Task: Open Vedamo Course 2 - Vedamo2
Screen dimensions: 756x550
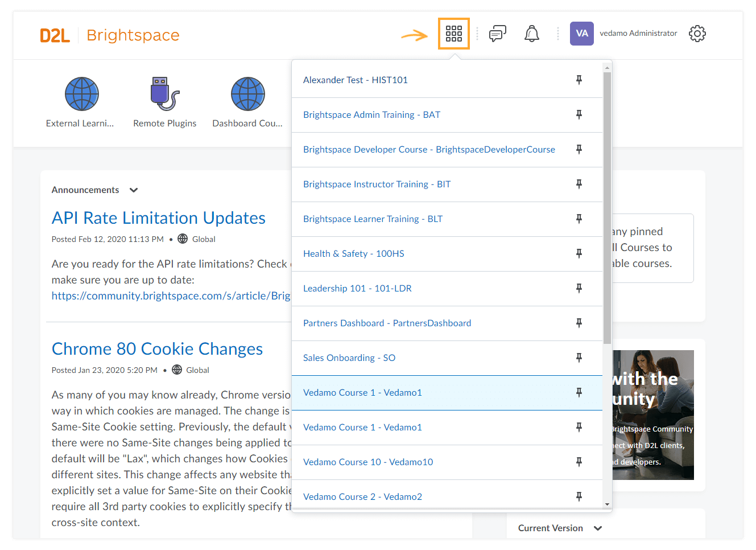Action: click(362, 496)
